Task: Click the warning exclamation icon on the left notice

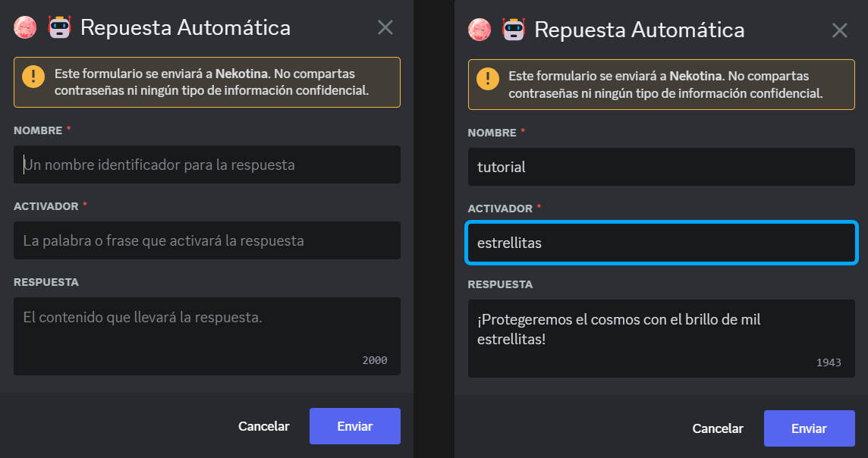Action: tap(32, 78)
